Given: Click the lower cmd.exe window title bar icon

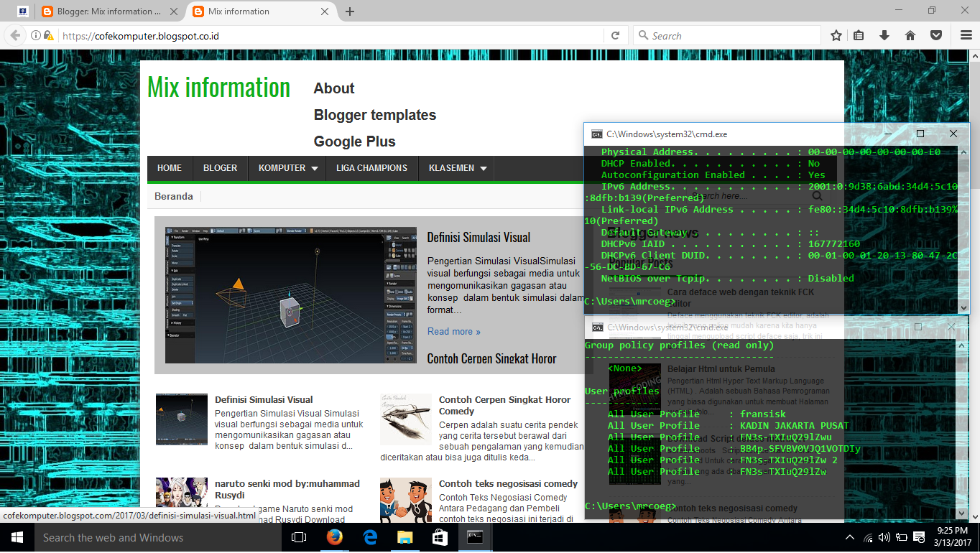Looking at the screenshot, I should click(597, 327).
